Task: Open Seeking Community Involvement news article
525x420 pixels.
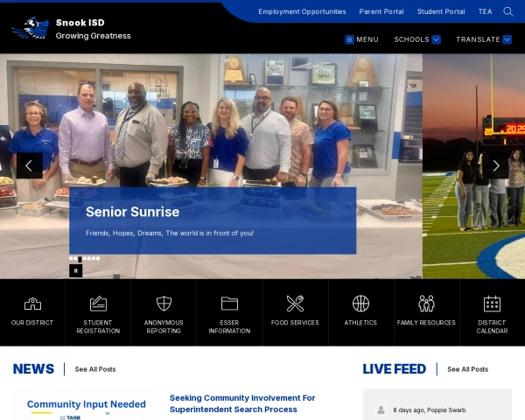Action: tap(242, 403)
